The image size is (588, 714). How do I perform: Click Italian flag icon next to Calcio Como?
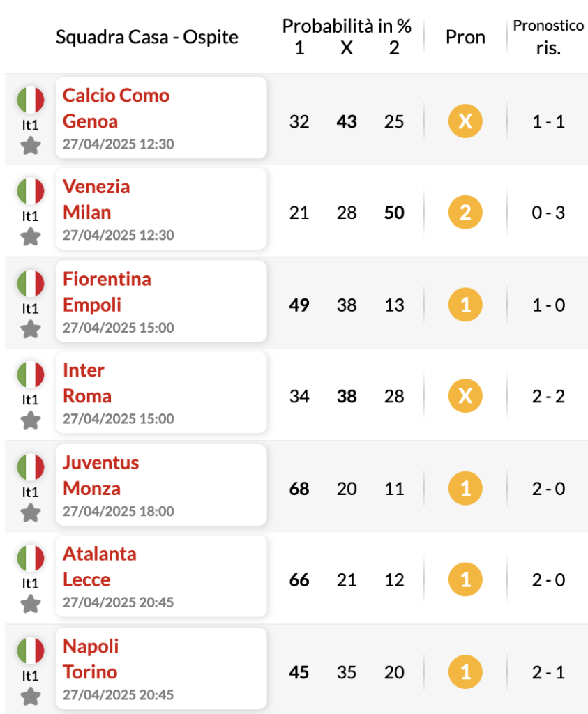[31, 100]
